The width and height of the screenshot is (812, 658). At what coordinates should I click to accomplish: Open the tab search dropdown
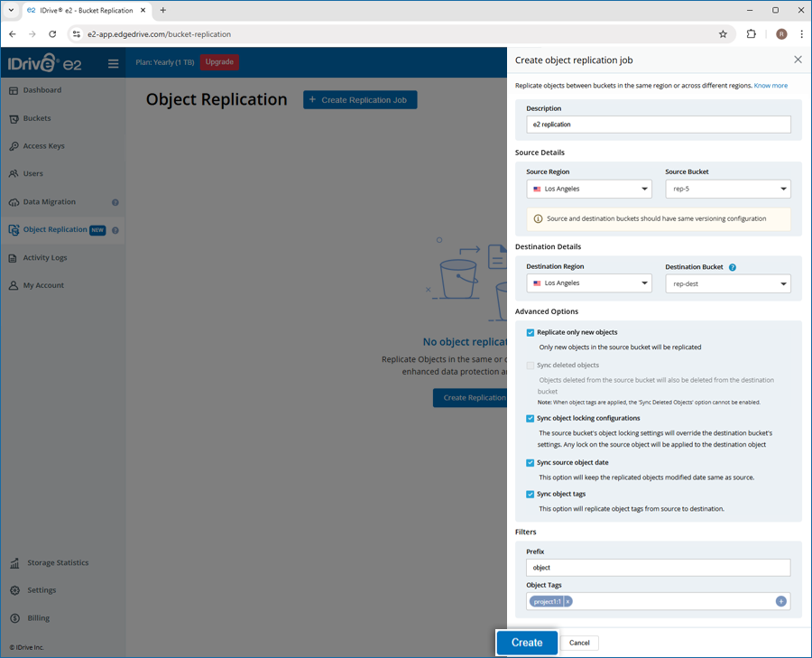point(11,10)
